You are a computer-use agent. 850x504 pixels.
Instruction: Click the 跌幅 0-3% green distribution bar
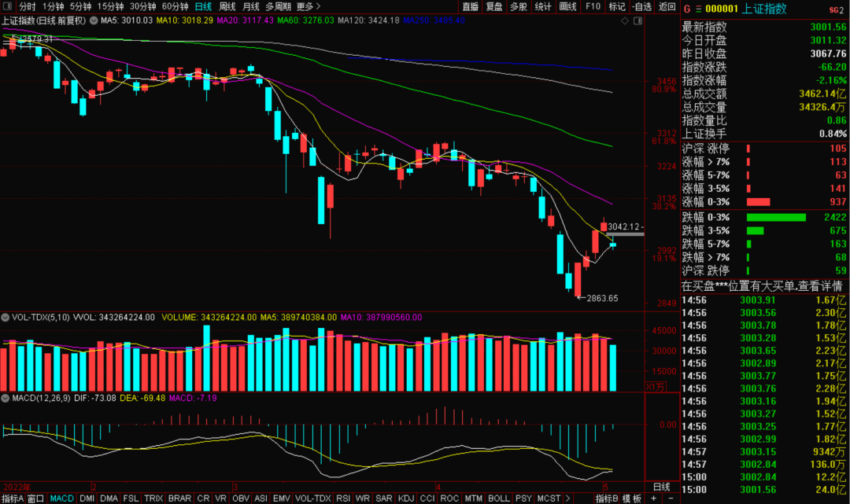776,217
